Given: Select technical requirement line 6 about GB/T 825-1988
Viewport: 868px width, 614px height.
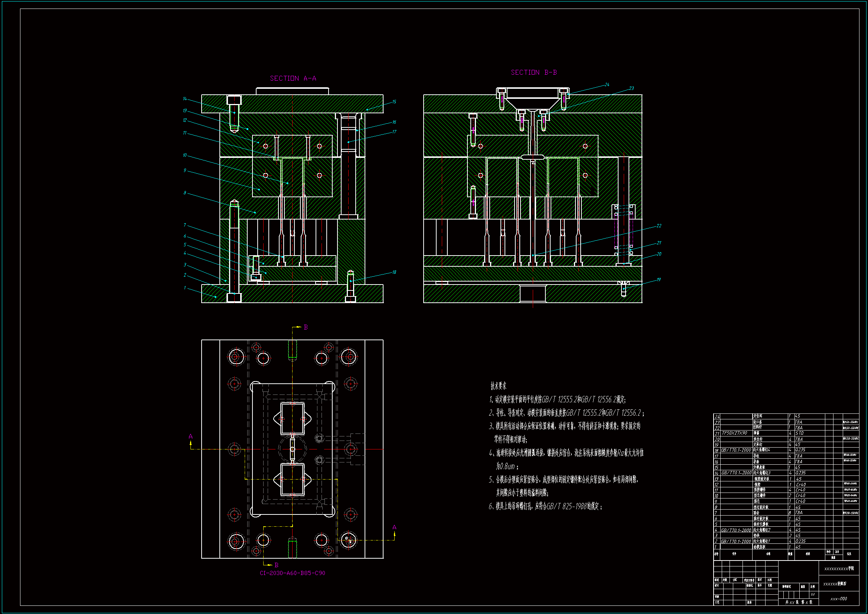Looking at the screenshot, I should [x=545, y=506].
